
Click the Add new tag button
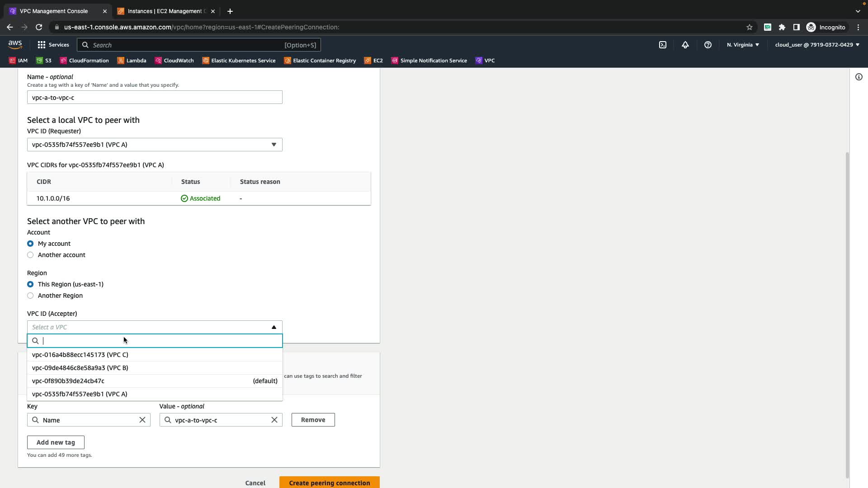point(56,442)
